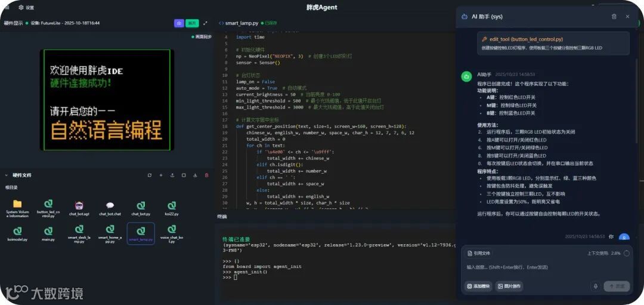Screen dimensions: 644x305
Task: Open the chat_bot.chat file
Action: click(110, 208)
